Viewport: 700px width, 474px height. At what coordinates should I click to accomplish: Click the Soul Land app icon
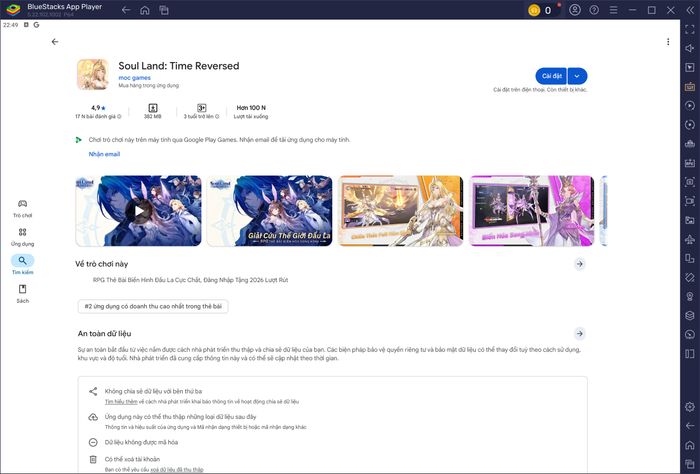(92, 75)
